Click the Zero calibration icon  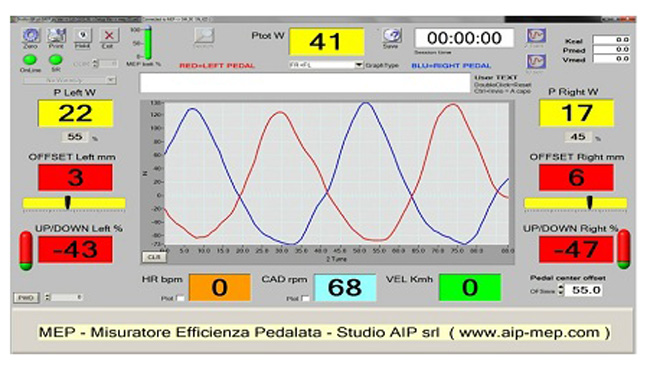(x=31, y=35)
